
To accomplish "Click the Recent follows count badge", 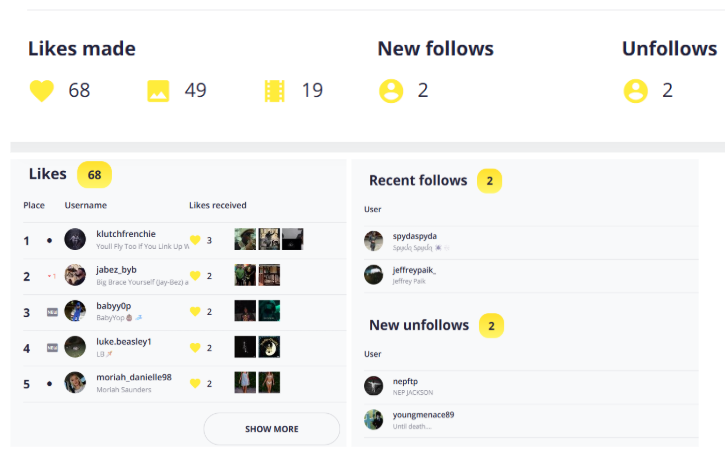I will (490, 181).
